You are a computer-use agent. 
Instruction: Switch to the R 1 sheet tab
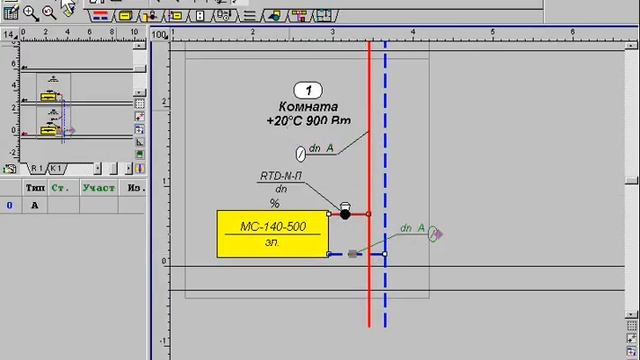[x=37, y=168]
